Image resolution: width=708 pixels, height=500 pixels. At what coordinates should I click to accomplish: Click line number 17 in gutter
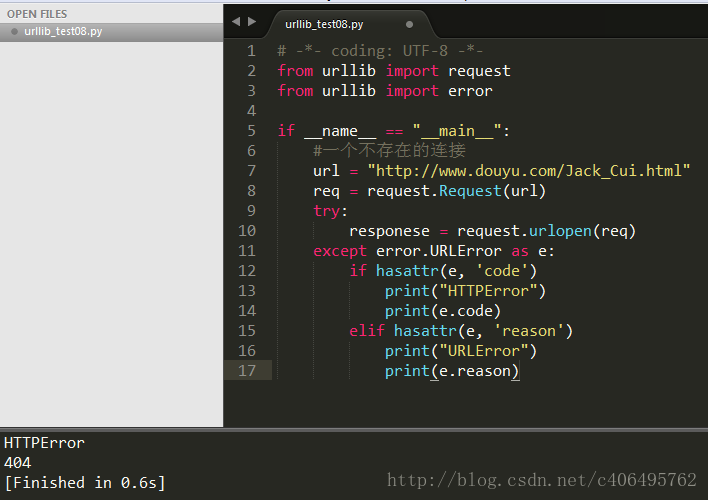247,371
